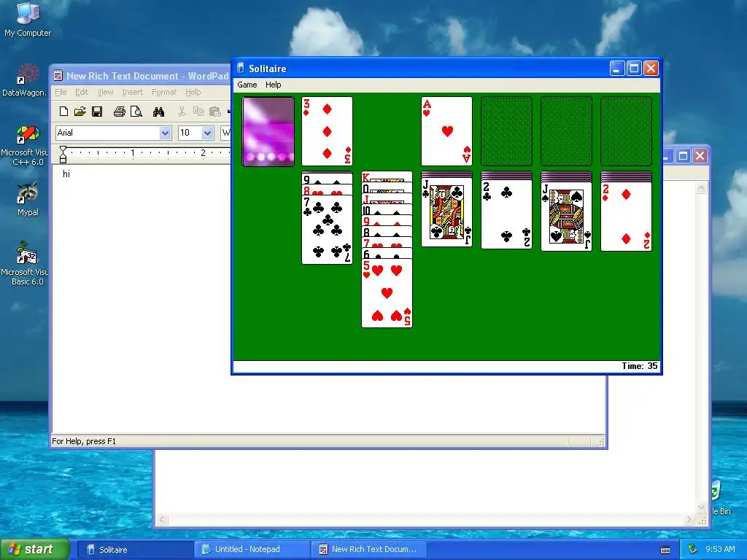The width and height of the screenshot is (747, 560).
Task: Click the Cut scissors icon in WordPad
Action: 182,112
